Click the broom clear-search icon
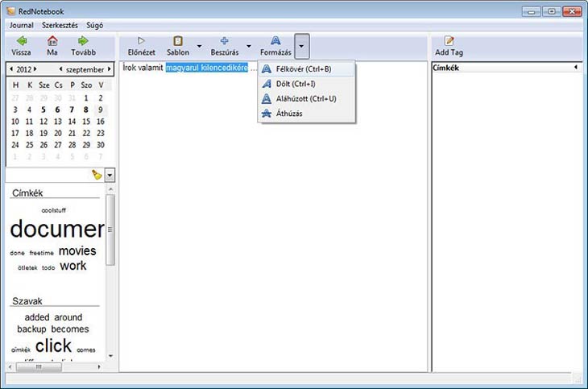 [x=97, y=175]
